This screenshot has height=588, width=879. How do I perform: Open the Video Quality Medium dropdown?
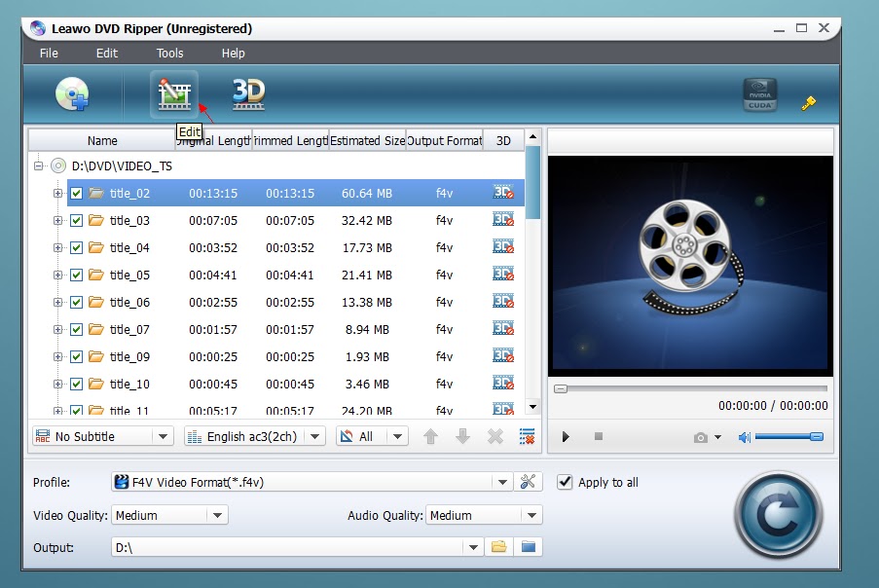[169, 515]
